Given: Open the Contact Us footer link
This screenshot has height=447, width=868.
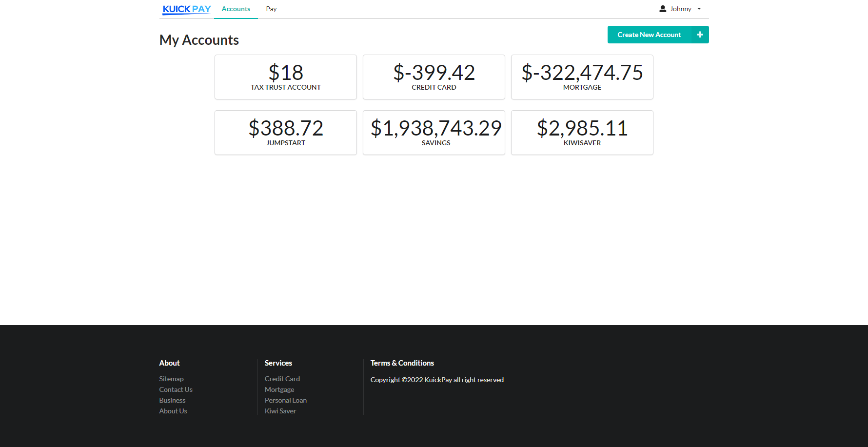Looking at the screenshot, I should coord(176,389).
